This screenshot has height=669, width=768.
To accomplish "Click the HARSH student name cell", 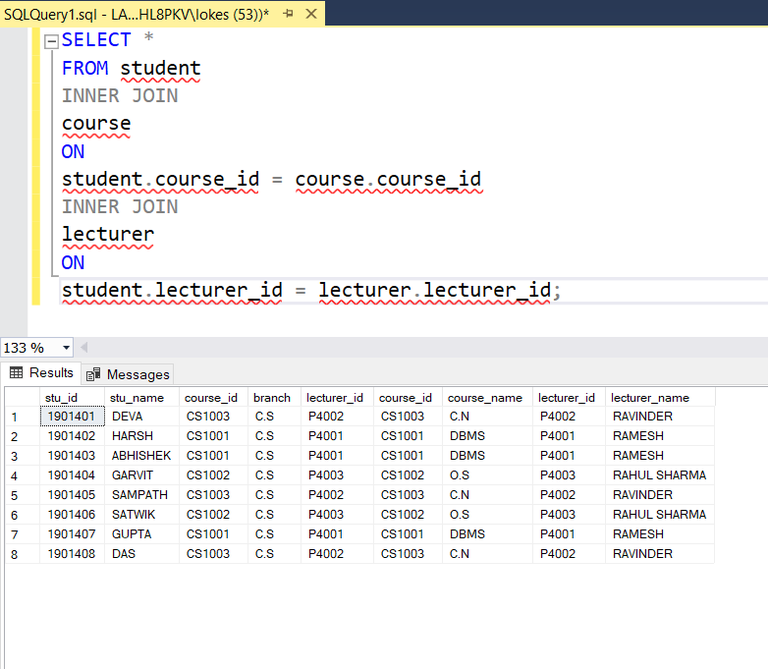I will (x=142, y=436).
